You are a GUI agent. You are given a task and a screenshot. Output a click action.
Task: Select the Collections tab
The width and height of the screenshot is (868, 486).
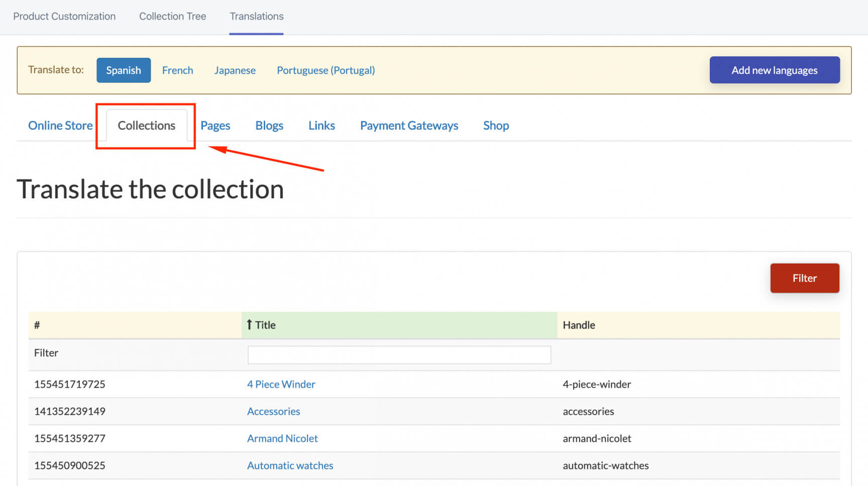(x=146, y=126)
